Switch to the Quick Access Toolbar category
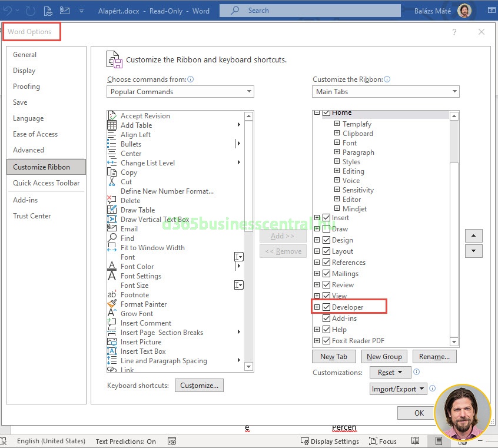 pyautogui.click(x=46, y=183)
